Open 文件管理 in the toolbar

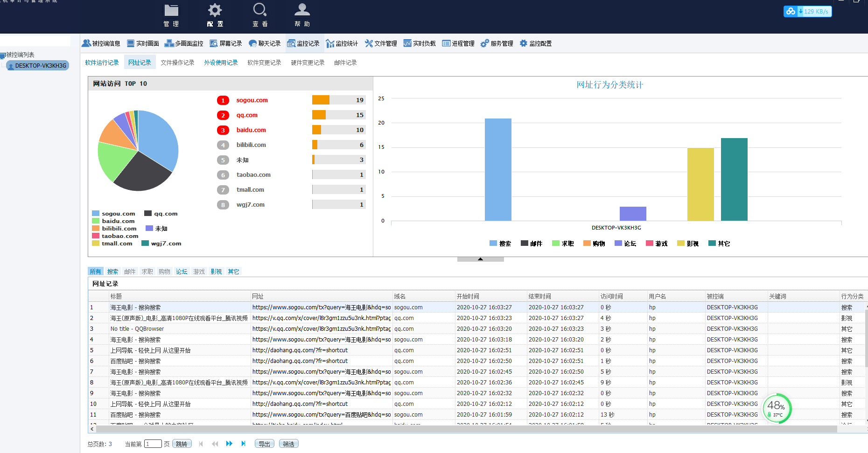pos(381,43)
